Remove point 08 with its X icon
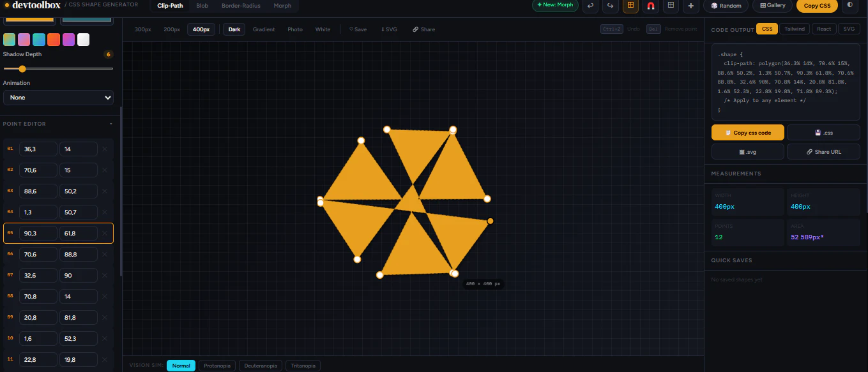868x372 pixels. pyautogui.click(x=105, y=297)
